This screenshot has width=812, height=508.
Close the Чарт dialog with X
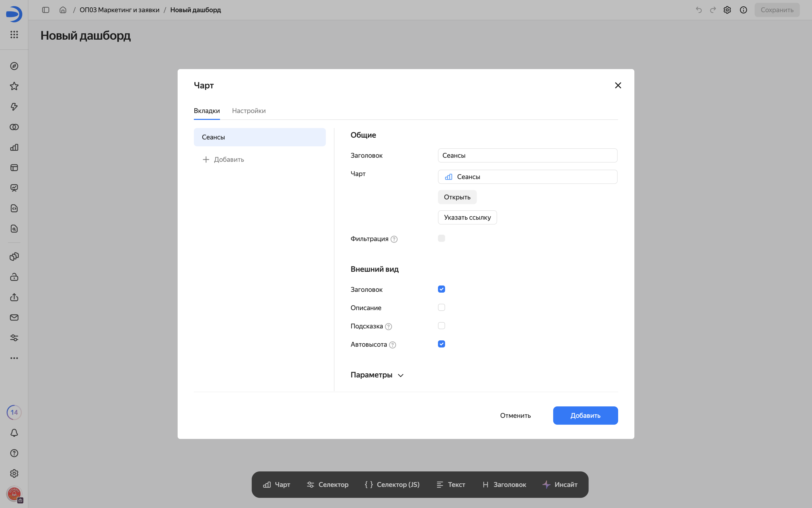tap(618, 85)
